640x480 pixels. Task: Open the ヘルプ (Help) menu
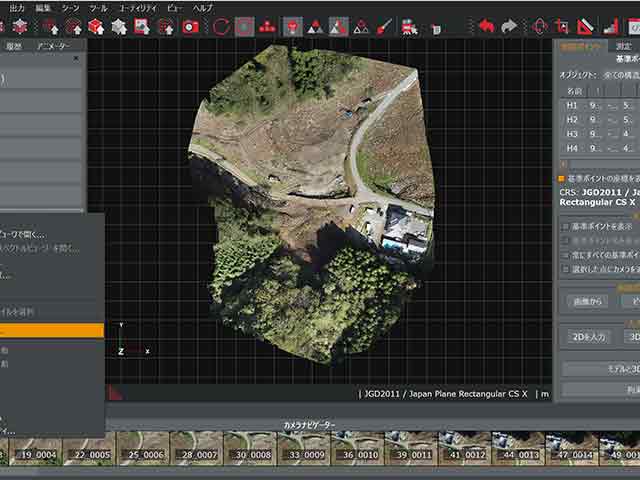pyautogui.click(x=203, y=8)
